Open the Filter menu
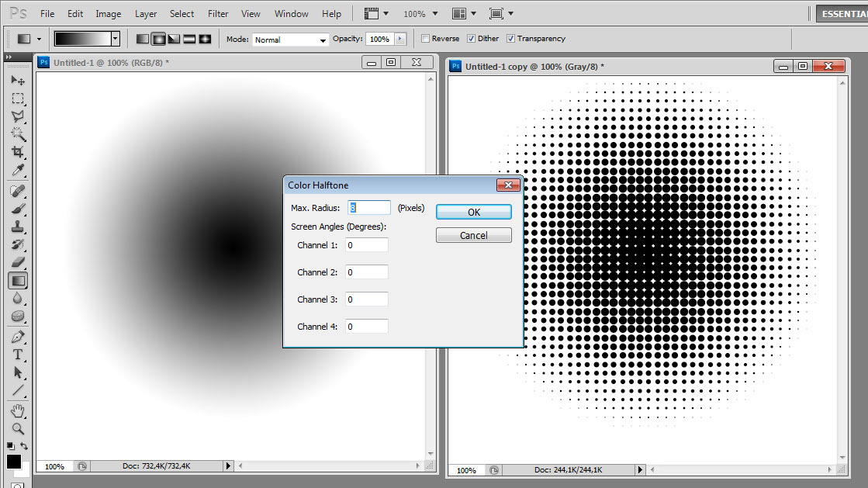The height and width of the screenshot is (488, 868). coord(217,14)
